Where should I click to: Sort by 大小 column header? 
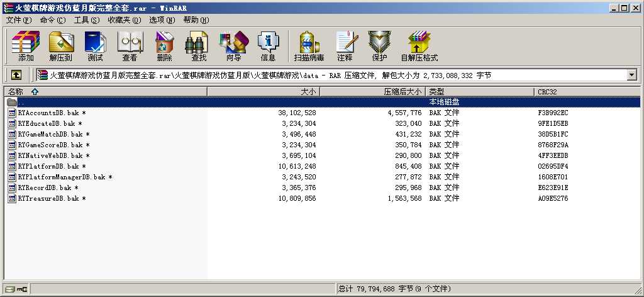(x=264, y=92)
